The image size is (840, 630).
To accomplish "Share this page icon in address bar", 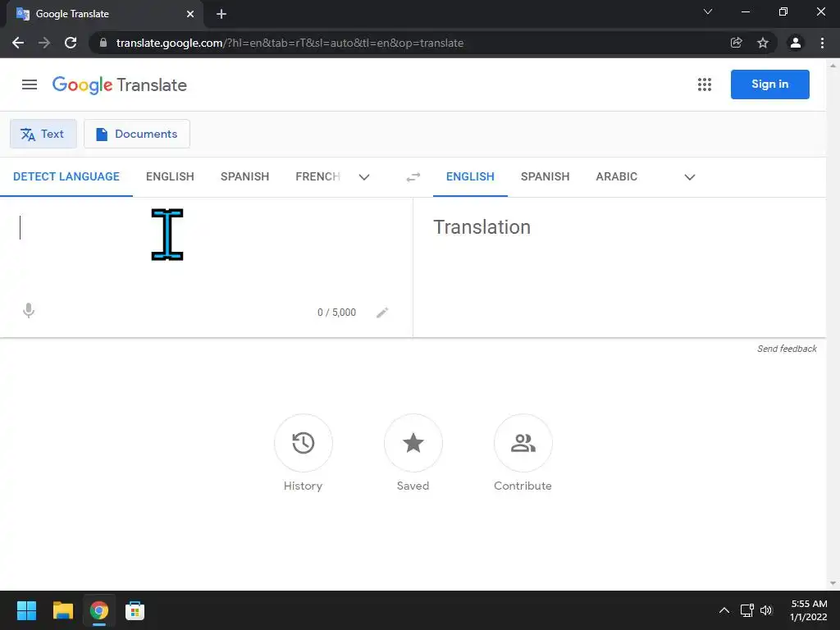I will click(737, 43).
